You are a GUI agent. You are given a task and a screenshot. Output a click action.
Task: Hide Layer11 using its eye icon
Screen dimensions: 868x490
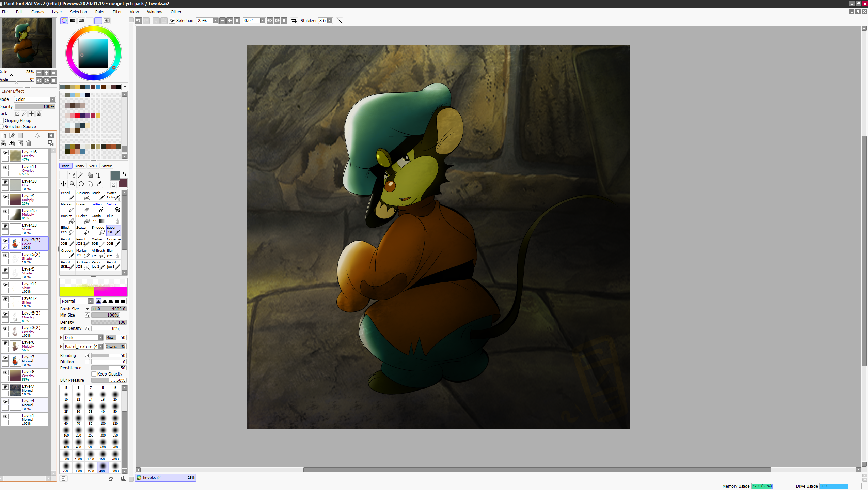5,167
